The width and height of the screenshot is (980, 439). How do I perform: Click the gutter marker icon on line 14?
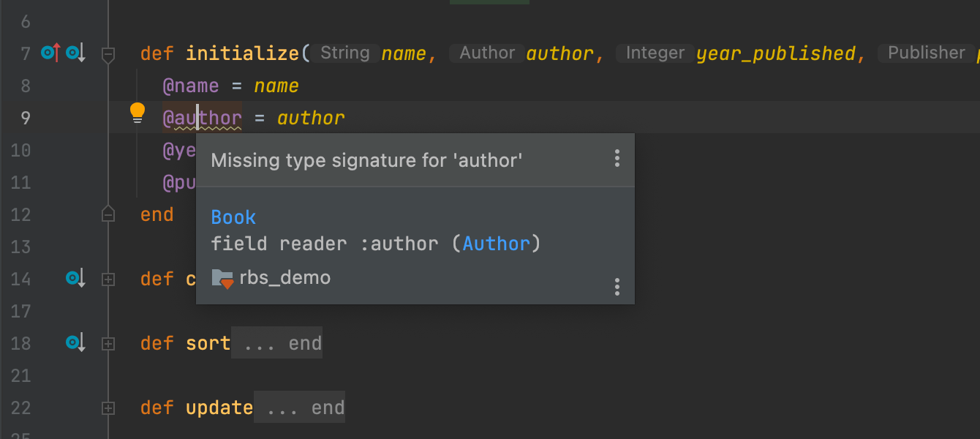[75, 278]
